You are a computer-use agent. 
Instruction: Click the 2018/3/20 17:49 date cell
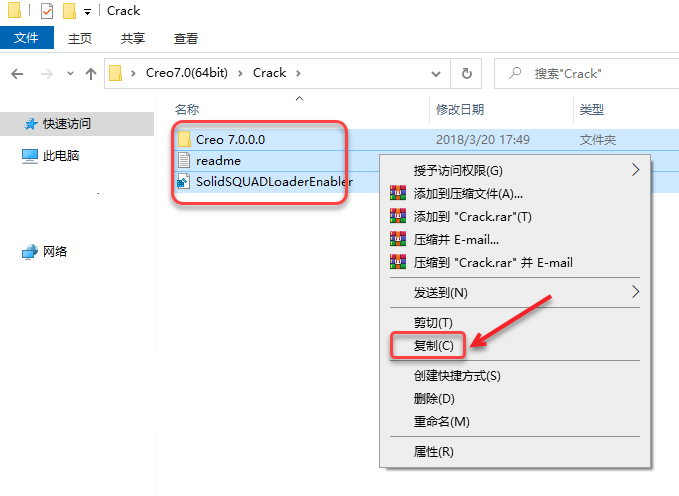483,139
